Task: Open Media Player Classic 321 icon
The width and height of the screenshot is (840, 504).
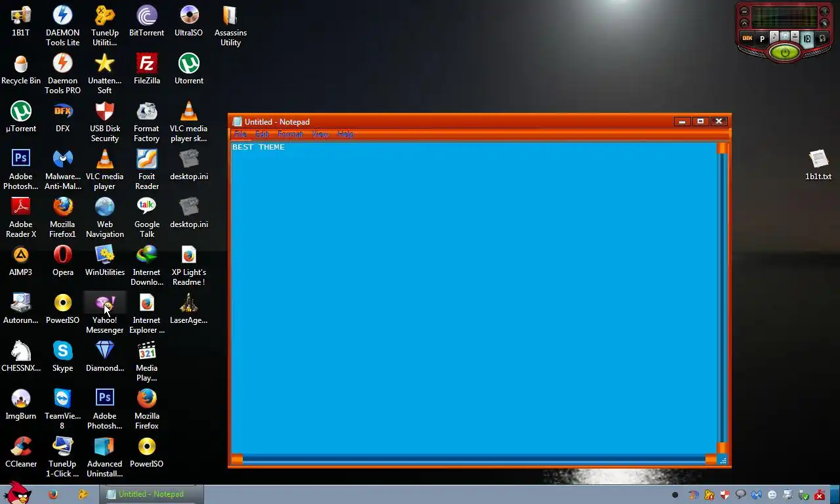Action: pos(147,361)
